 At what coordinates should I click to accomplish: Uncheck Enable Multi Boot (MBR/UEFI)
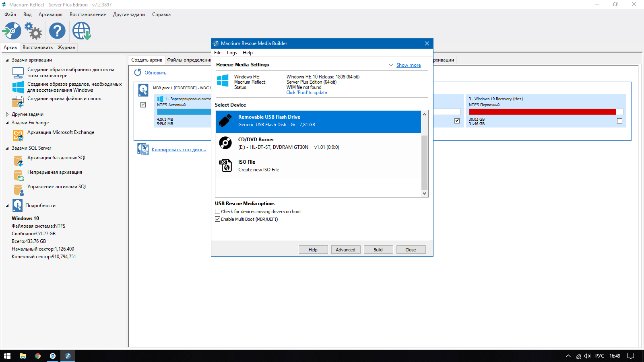(218, 219)
